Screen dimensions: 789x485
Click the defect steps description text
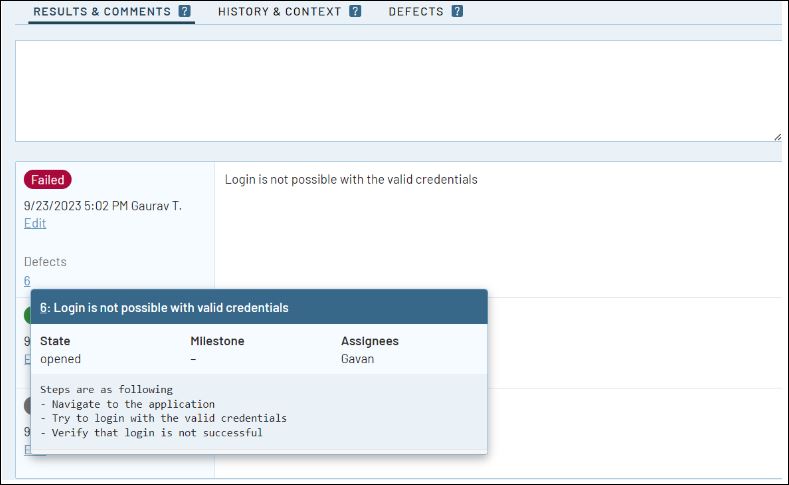[164, 411]
